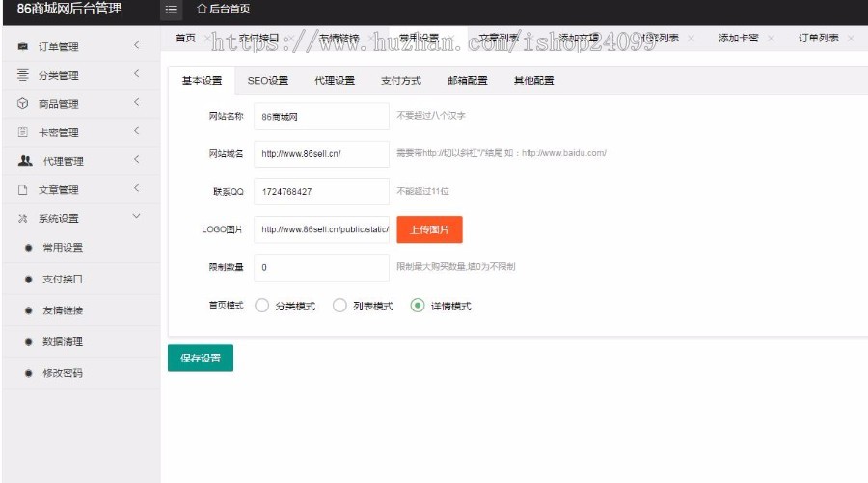
Task: Close the 添加卡密 tab
Action: coord(771,39)
